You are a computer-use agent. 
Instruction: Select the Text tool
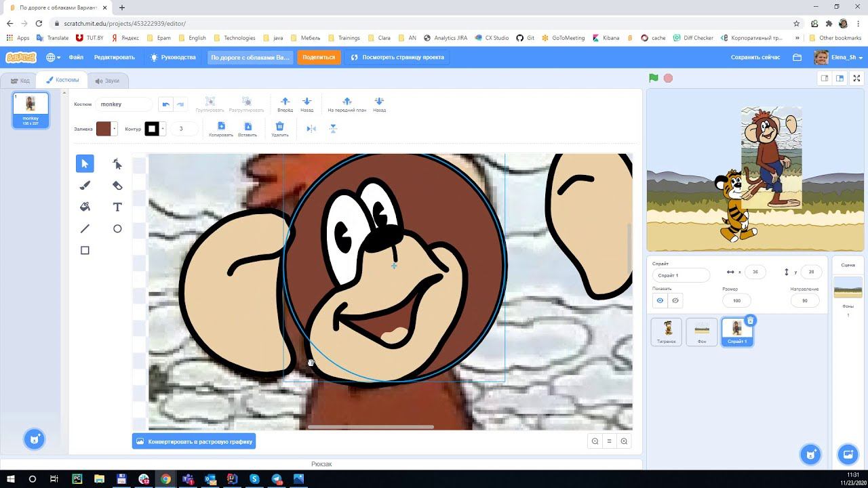click(117, 207)
